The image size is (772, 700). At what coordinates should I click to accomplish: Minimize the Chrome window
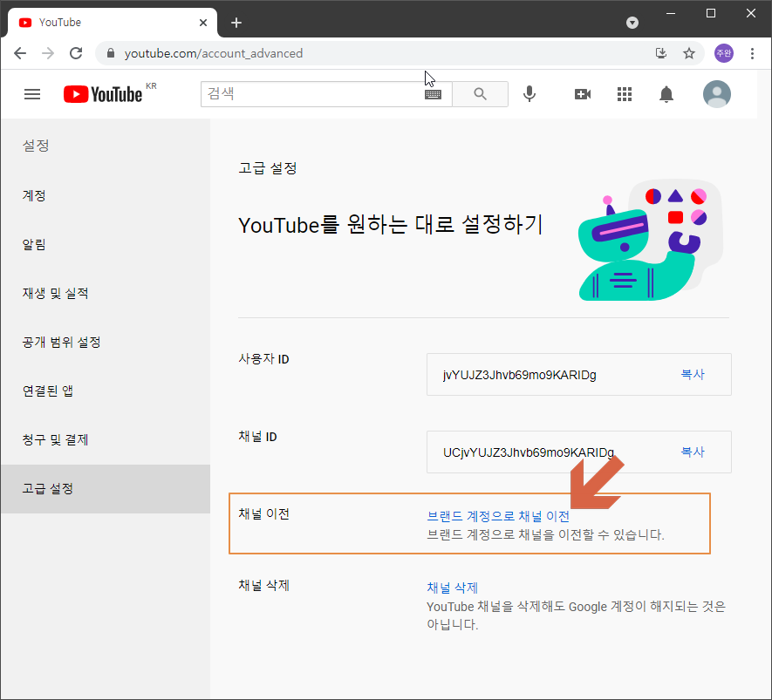[671, 14]
